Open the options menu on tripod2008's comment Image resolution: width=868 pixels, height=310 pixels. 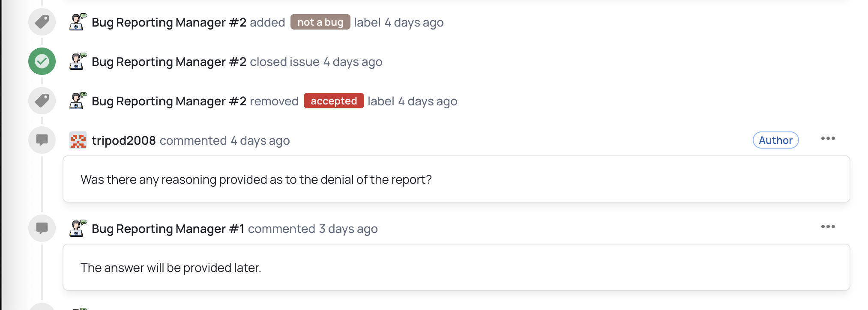[x=828, y=139]
